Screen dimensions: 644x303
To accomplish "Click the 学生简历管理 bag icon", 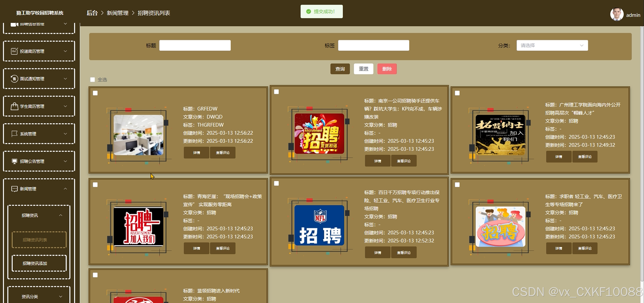I will 14,106.
